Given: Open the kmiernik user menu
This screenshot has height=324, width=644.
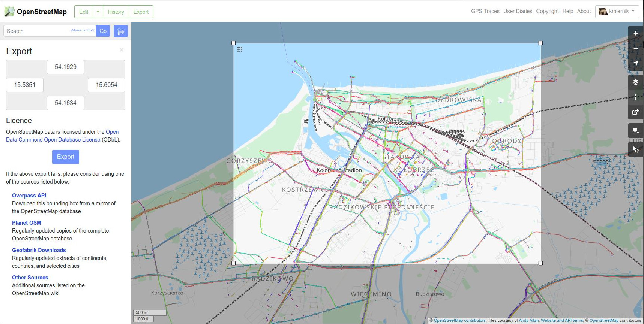Looking at the screenshot, I should pos(617,12).
